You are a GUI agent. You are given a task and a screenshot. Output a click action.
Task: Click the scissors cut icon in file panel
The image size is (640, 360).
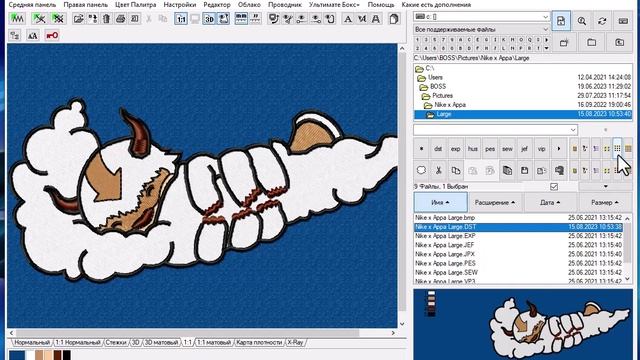(438, 170)
